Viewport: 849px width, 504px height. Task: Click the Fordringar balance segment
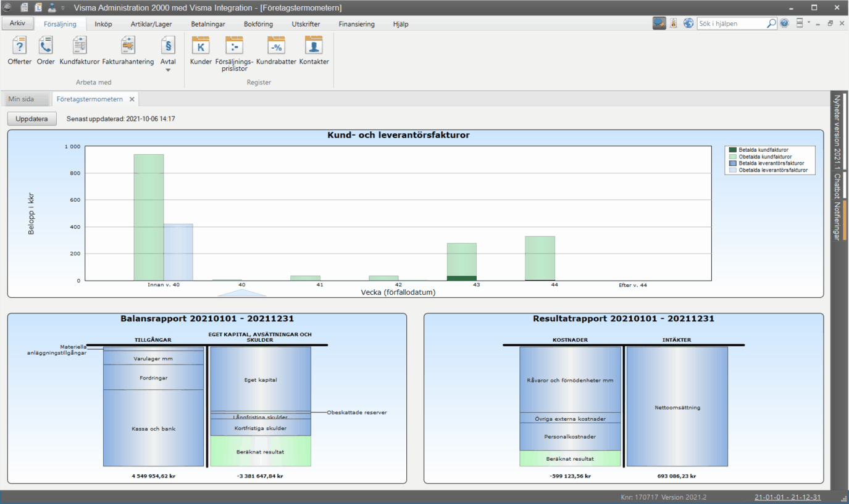coord(153,377)
